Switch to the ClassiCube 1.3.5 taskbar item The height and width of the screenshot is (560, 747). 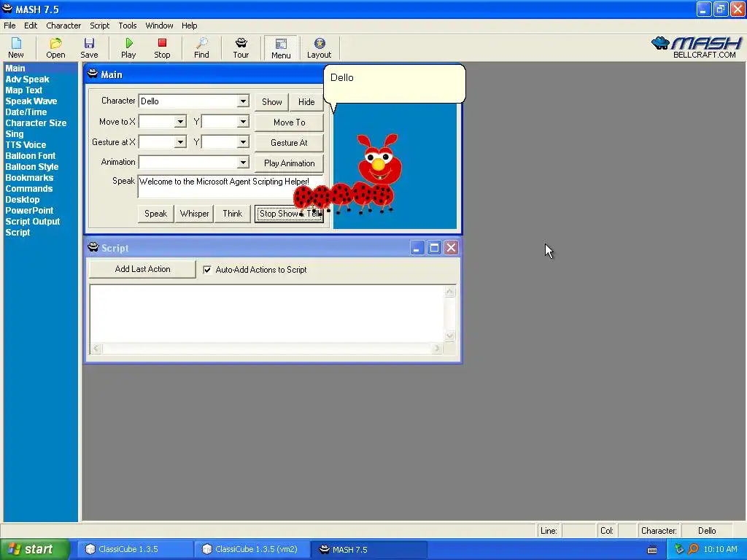(134, 549)
